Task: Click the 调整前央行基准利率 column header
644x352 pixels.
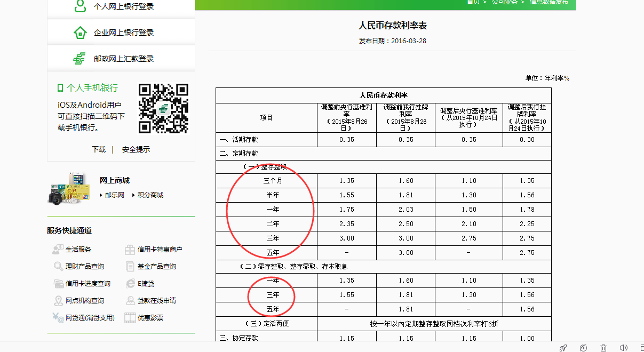Action: coord(346,117)
